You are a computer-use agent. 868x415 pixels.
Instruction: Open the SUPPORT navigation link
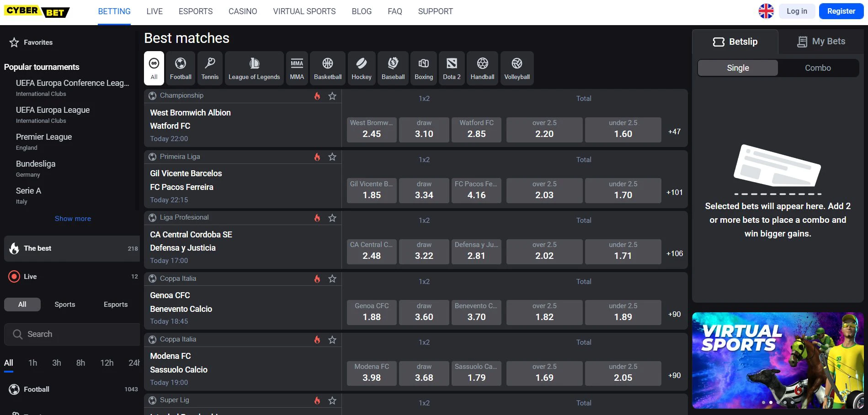click(x=435, y=11)
